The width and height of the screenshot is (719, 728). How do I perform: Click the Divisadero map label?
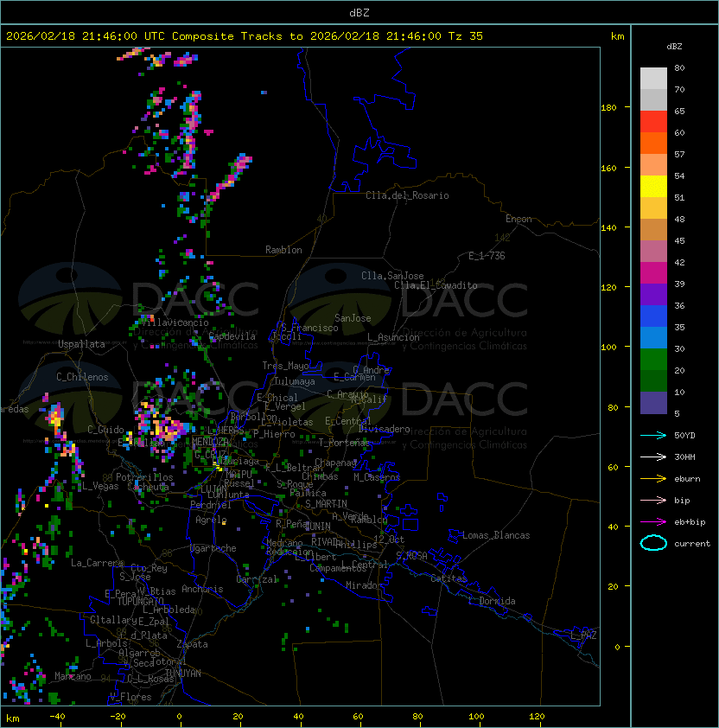tap(384, 429)
